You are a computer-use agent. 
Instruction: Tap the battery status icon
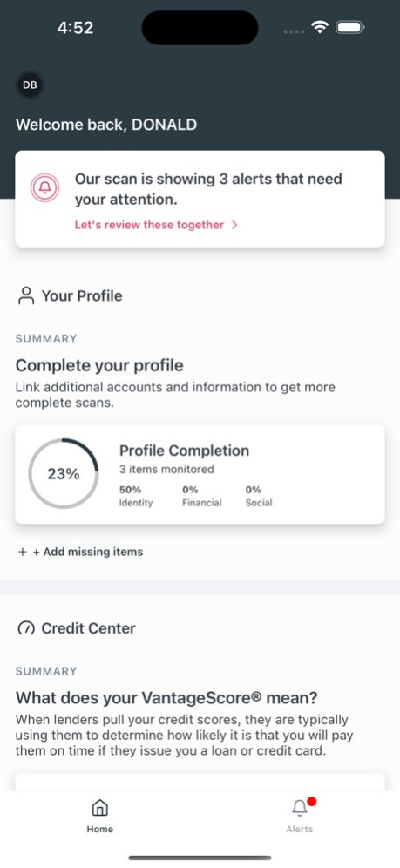(350, 27)
